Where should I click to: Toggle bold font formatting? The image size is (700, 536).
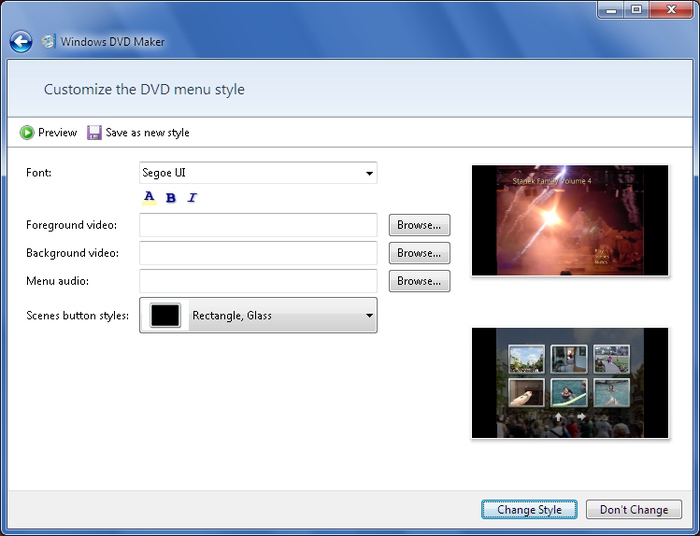point(171,198)
